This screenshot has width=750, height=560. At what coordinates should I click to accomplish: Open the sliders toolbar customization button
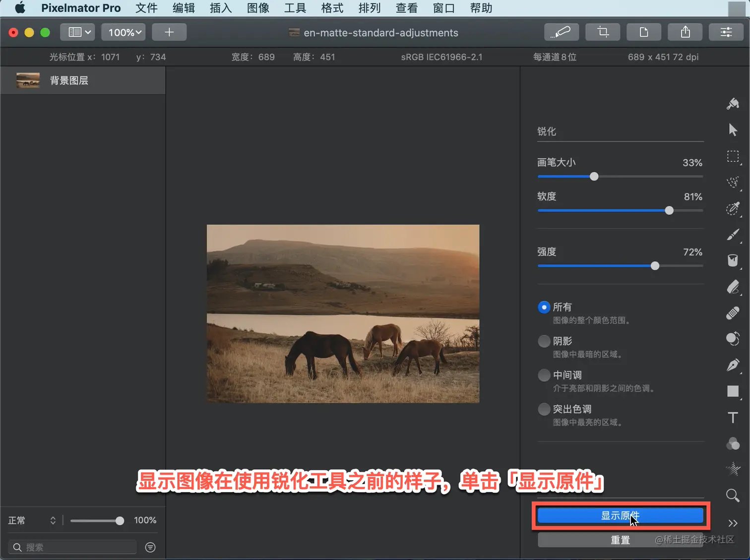point(726,32)
